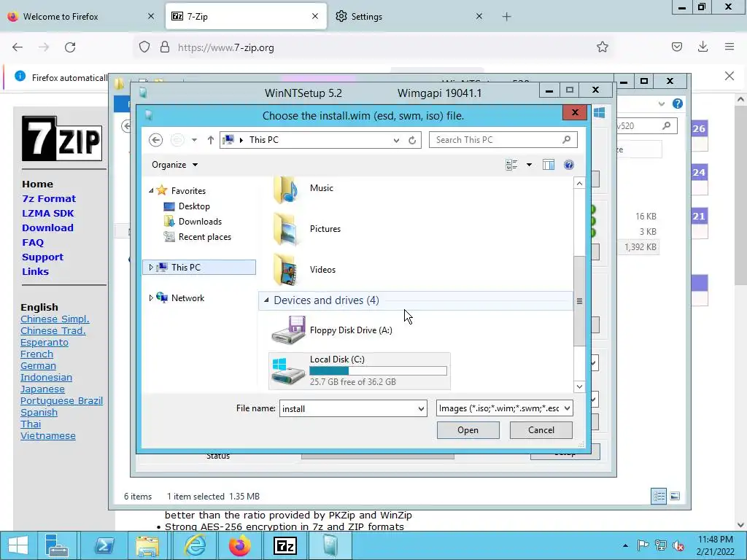747x560 pixels.
Task: Click Firefox taskbar icon
Action: coord(239,545)
